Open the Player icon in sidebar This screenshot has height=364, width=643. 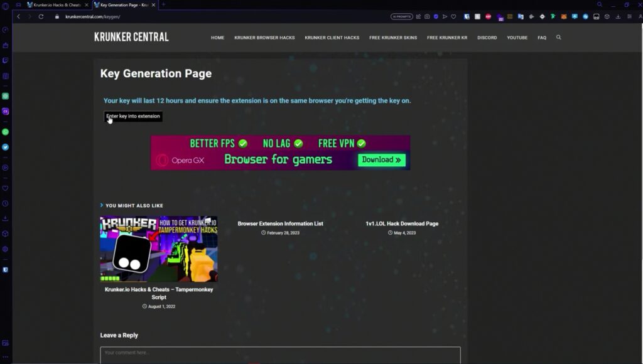pyautogui.click(x=5, y=168)
